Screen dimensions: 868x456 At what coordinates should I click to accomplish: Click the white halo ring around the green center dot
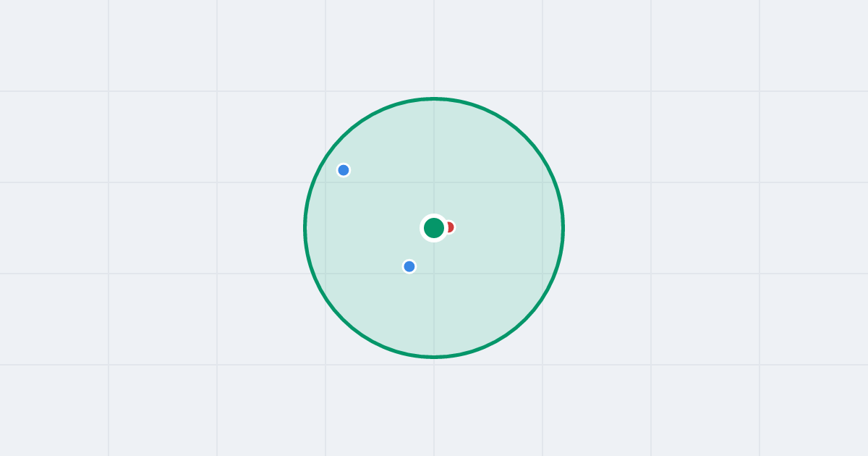coord(434,216)
